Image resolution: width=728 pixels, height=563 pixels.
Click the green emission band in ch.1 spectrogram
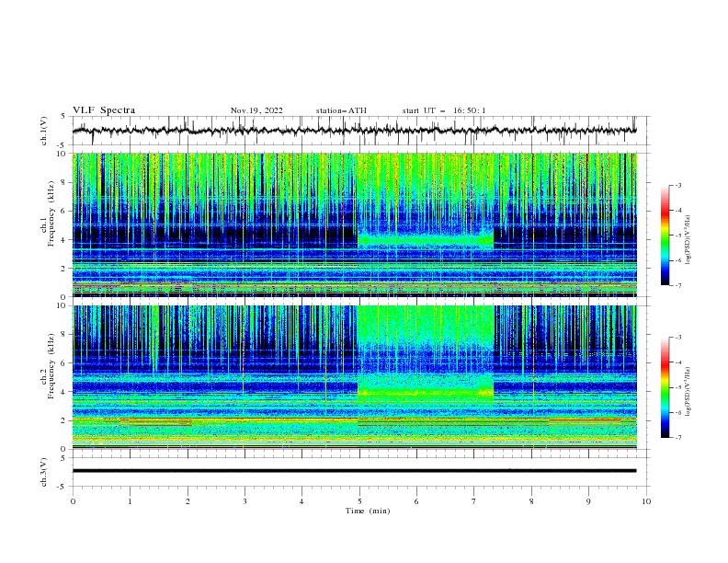pos(426,241)
